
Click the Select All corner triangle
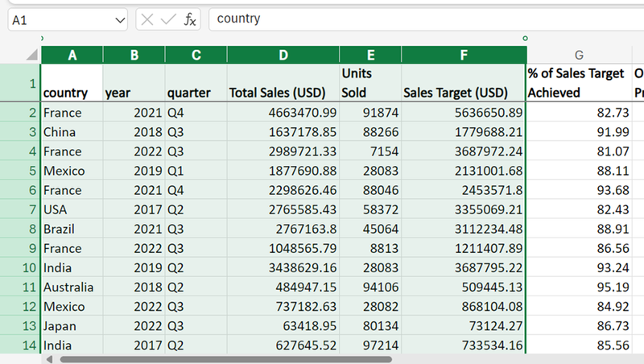point(31,55)
